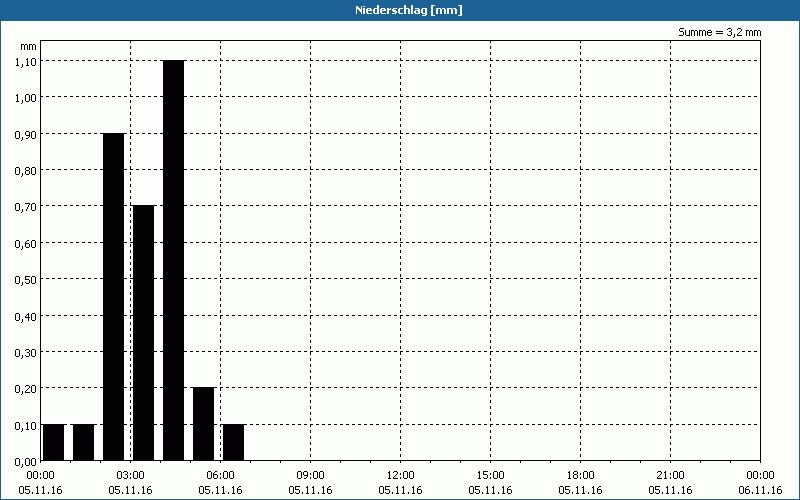
Task: Click the first bar at 00:00
Action: point(54,442)
